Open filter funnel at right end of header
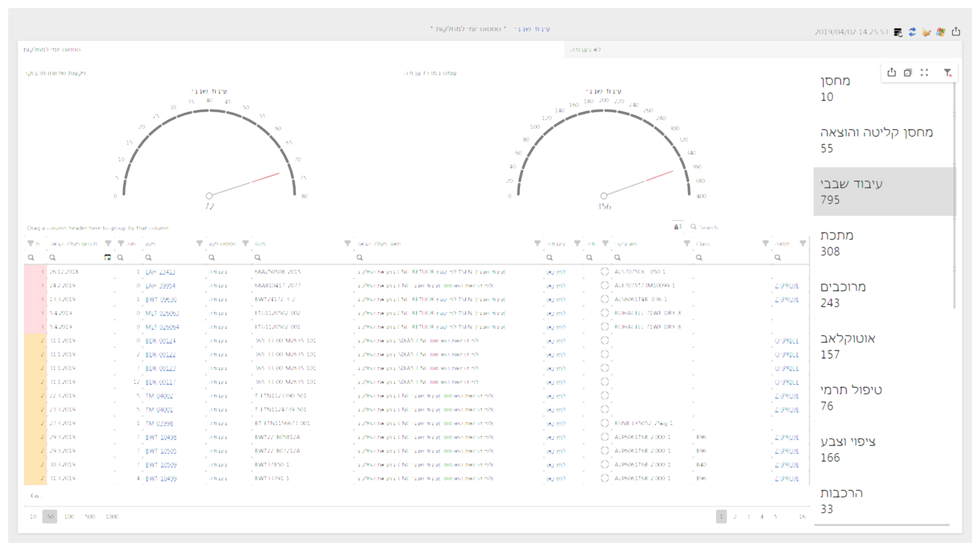 point(802,244)
